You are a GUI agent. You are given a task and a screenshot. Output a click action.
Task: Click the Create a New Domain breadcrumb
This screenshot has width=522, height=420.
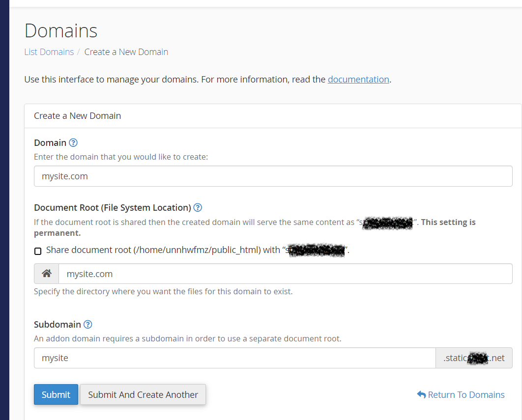point(126,52)
